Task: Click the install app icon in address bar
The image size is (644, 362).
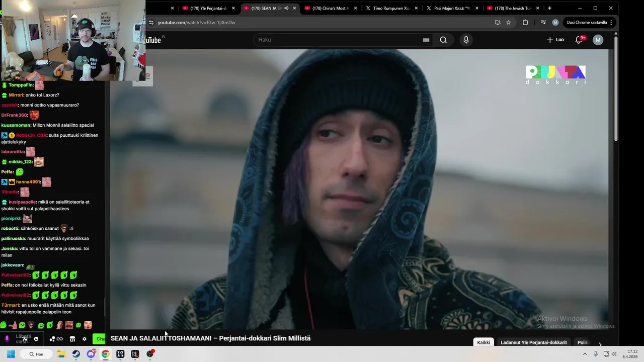Action: (498, 22)
